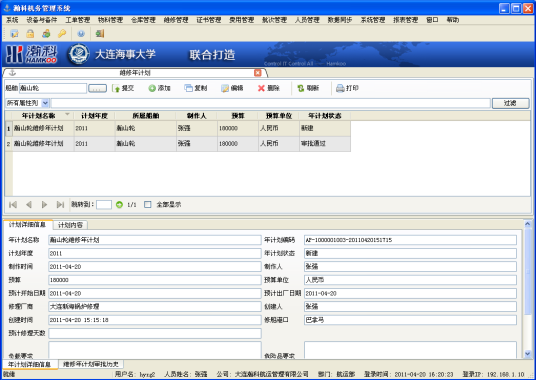Click 复制 (copy) in the plan toolbar
The image size is (536, 380).
[x=196, y=88]
